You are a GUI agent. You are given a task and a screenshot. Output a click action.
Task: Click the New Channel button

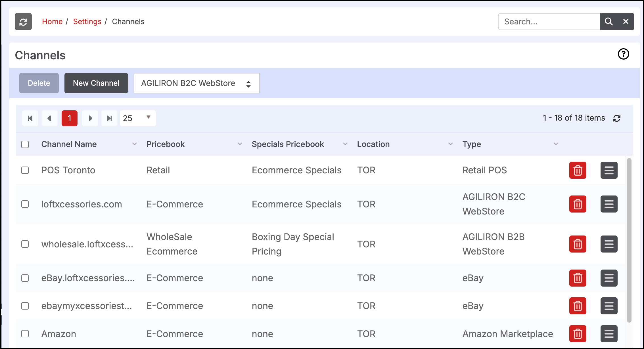click(96, 83)
